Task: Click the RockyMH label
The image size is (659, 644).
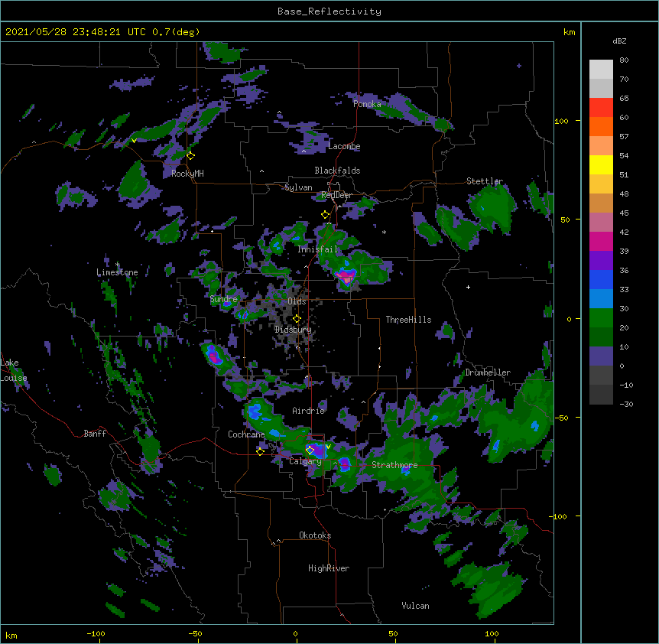Action: (187, 174)
